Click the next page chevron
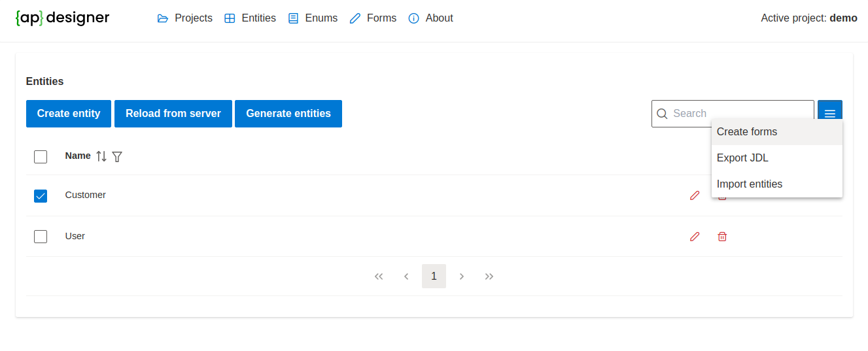The width and height of the screenshot is (868, 351). pos(462,276)
